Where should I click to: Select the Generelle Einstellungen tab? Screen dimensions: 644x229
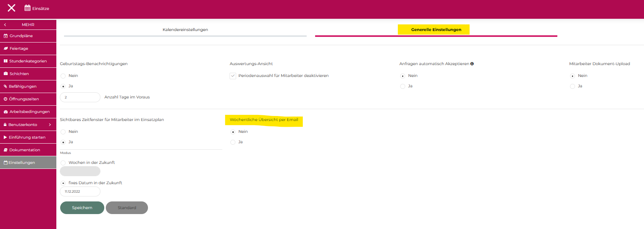click(x=436, y=30)
